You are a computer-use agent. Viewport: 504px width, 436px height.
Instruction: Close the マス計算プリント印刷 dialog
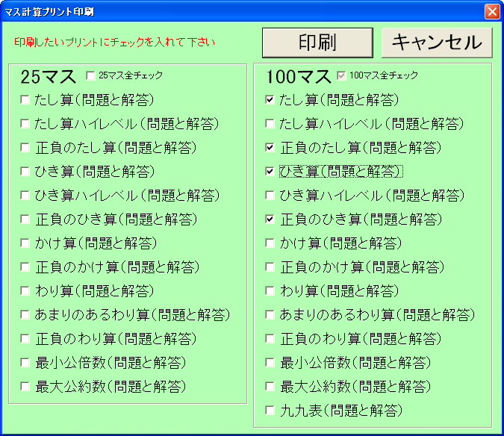coord(491,11)
